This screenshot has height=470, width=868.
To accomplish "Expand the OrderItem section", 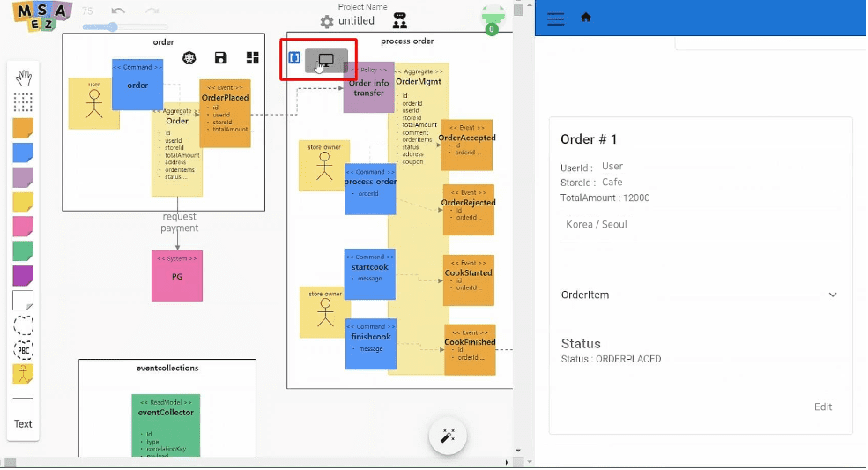I will point(832,295).
